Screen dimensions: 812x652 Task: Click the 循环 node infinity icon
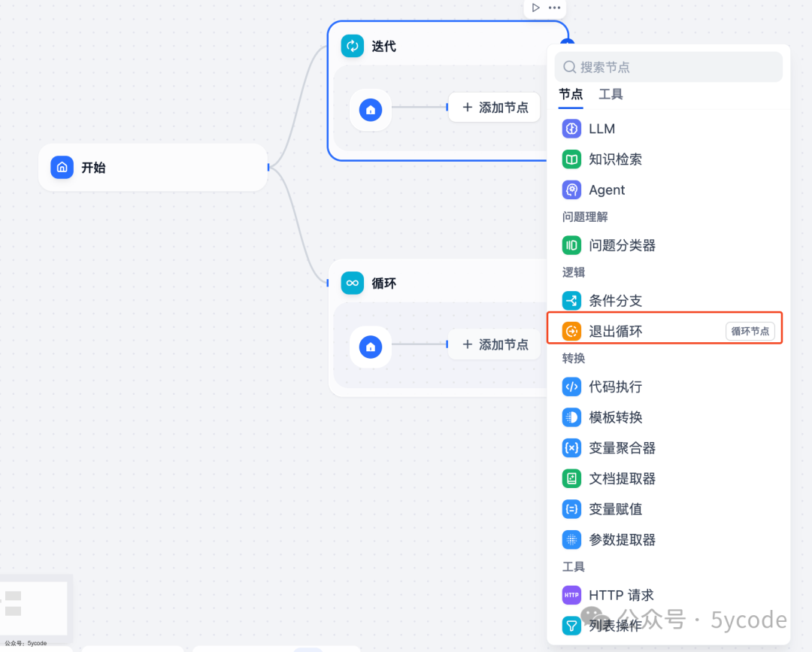click(352, 283)
